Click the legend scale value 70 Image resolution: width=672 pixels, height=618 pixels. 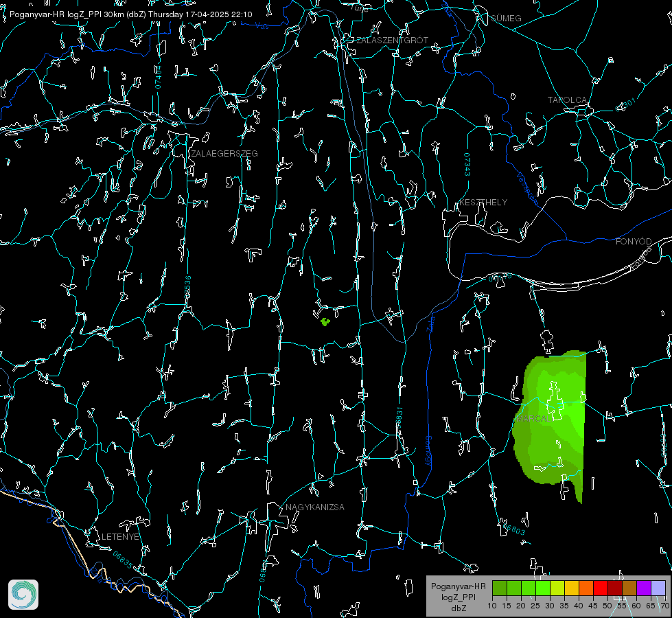click(664, 606)
